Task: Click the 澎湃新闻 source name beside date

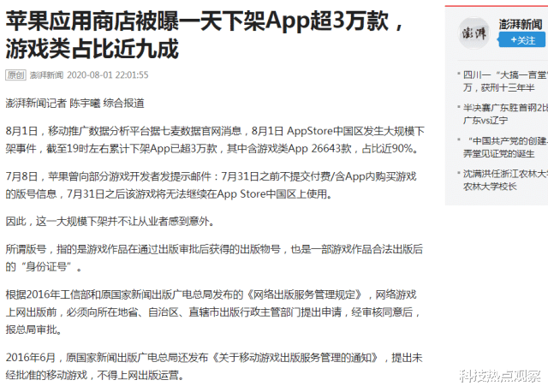Action: [46, 74]
